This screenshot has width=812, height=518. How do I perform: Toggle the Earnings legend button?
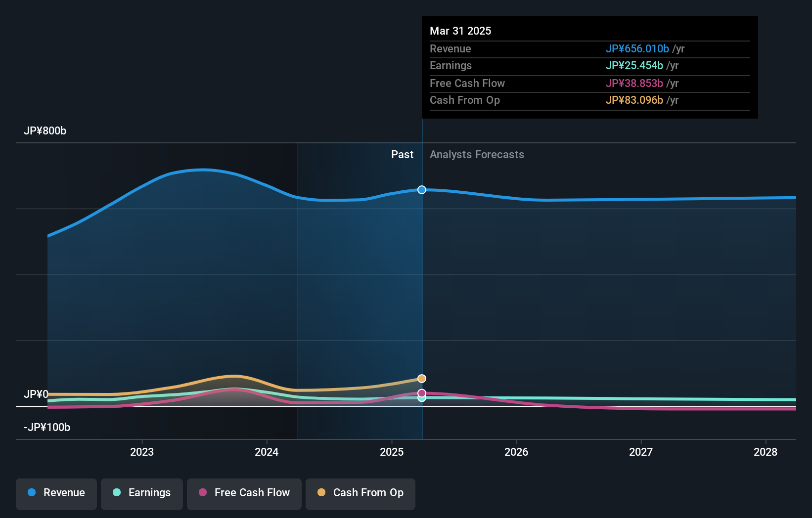pos(142,494)
